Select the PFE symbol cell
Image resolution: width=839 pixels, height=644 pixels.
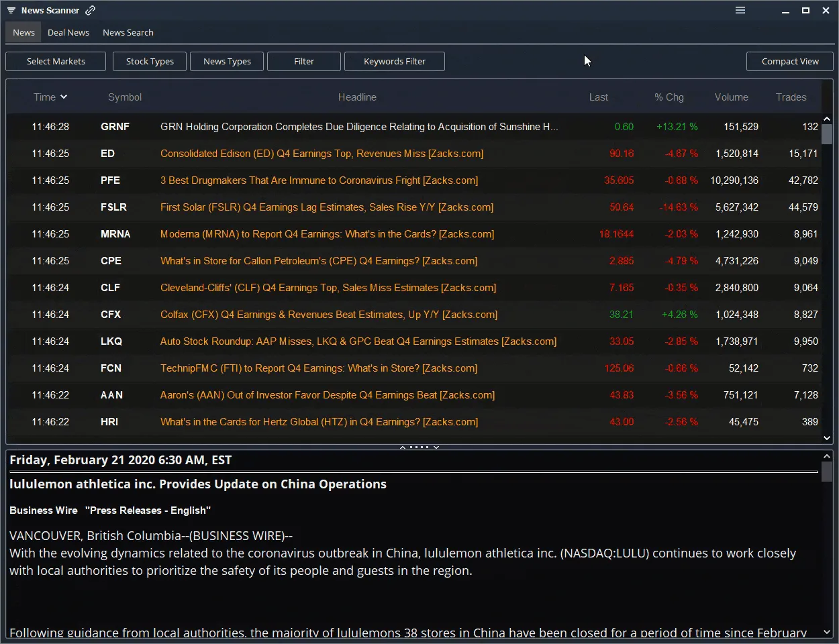110,180
